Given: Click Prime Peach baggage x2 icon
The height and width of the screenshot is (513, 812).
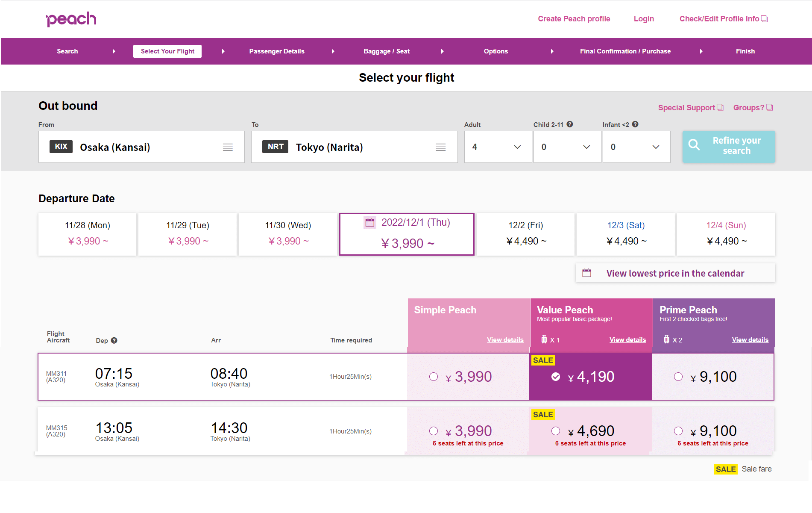Looking at the screenshot, I should pyautogui.click(x=666, y=339).
